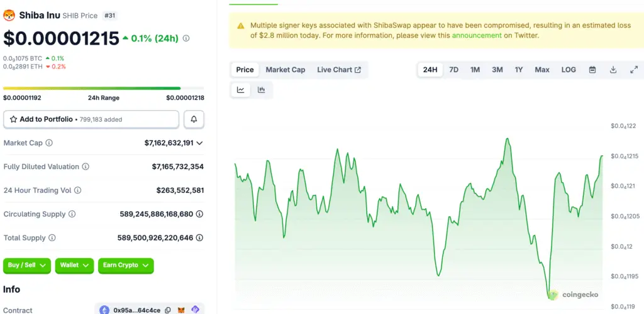Select the line chart view icon
Image resolution: width=644 pixels, height=314 pixels.
(x=241, y=90)
